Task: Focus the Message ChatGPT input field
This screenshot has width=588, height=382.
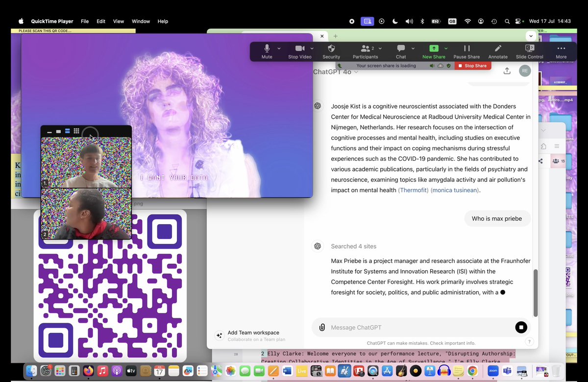Action: pos(420,327)
